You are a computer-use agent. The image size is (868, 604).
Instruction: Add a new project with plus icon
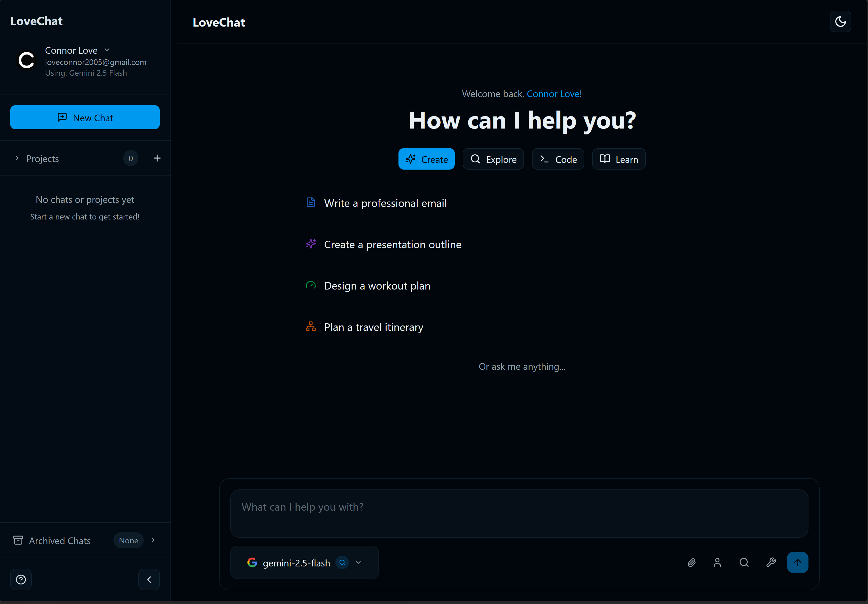pos(157,158)
